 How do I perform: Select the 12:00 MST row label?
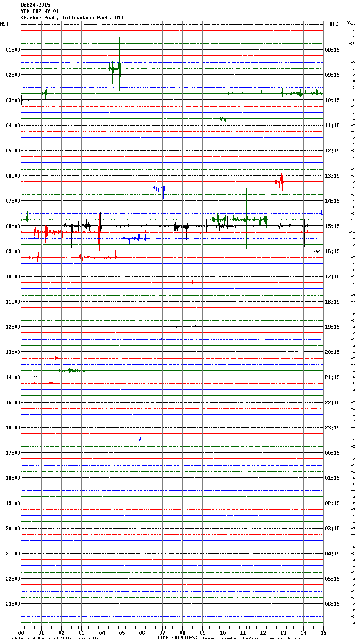(x=13, y=327)
